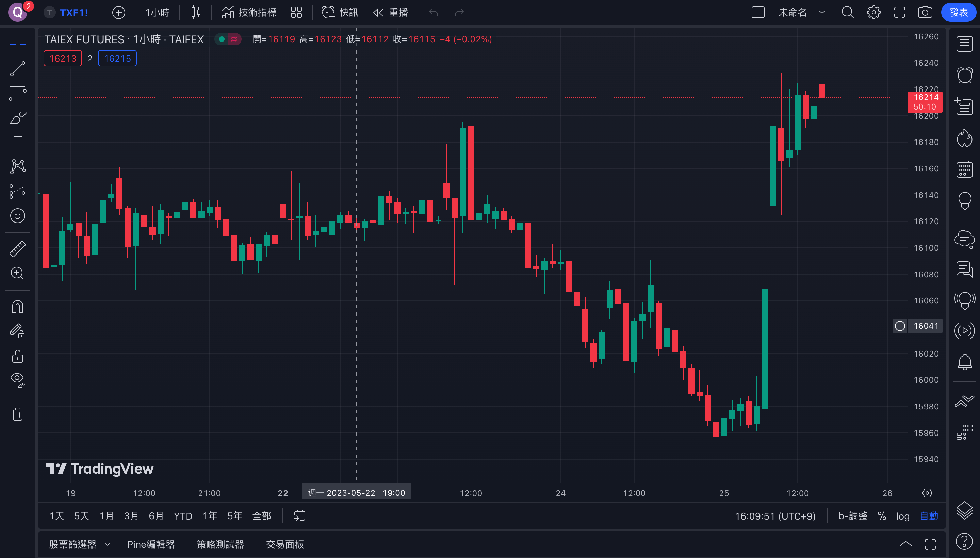Select the text annotation tool

coord(18,142)
